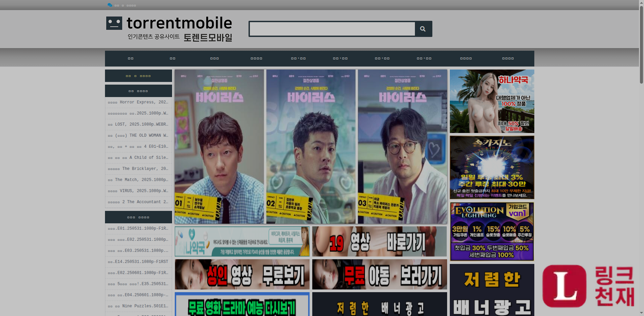Click the yellow-text header button above the lists
The width and height of the screenshot is (644, 316).
[138, 76]
